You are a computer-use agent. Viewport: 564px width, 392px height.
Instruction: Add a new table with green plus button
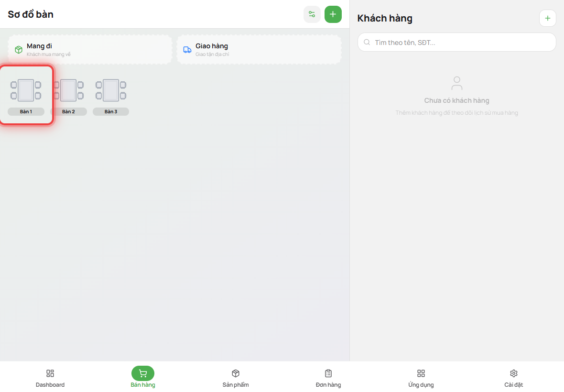point(333,14)
